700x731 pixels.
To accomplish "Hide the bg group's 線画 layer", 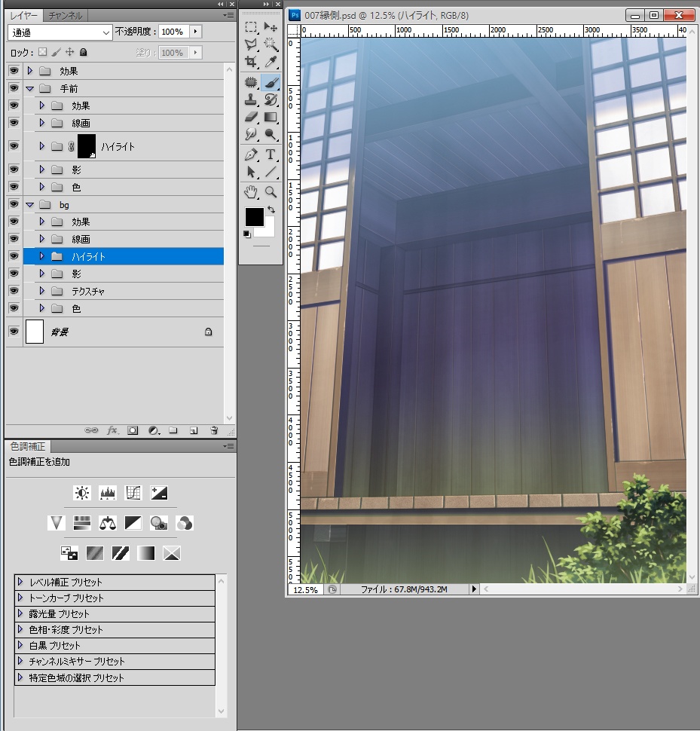I will (14, 239).
